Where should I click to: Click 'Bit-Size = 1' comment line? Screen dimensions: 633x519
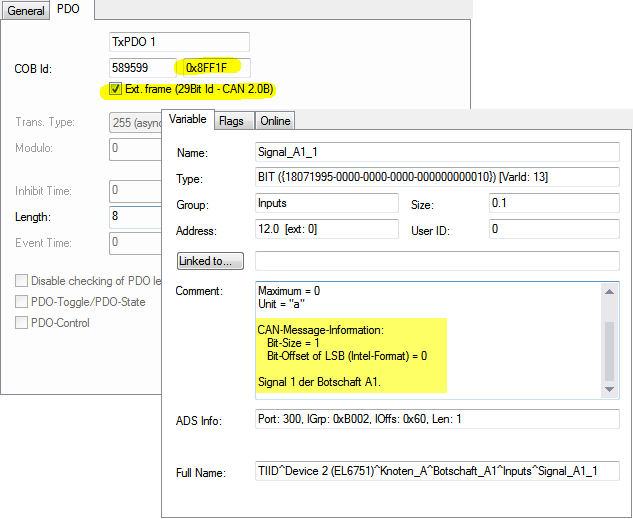pos(293,343)
